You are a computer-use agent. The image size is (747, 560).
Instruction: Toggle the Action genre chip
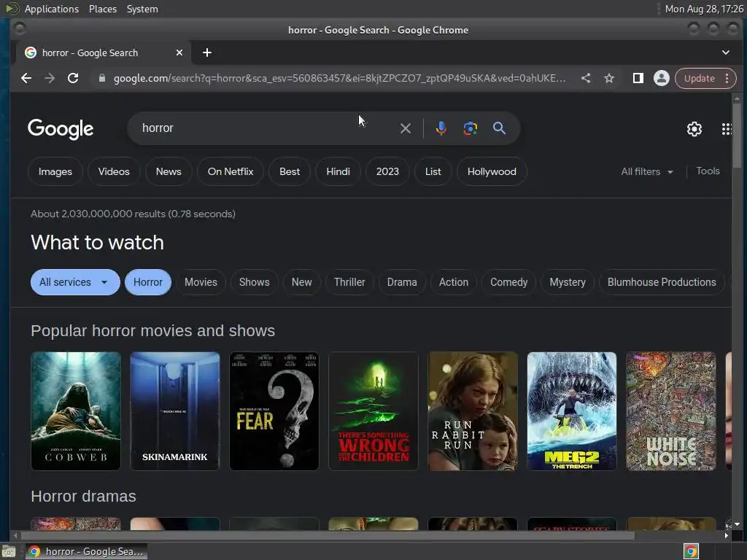coord(454,282)
